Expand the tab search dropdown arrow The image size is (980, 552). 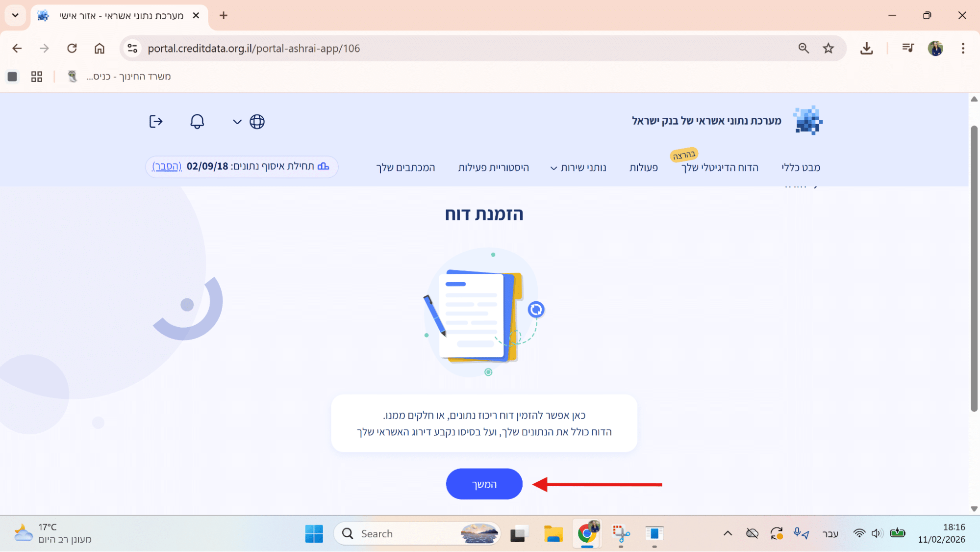15,15
